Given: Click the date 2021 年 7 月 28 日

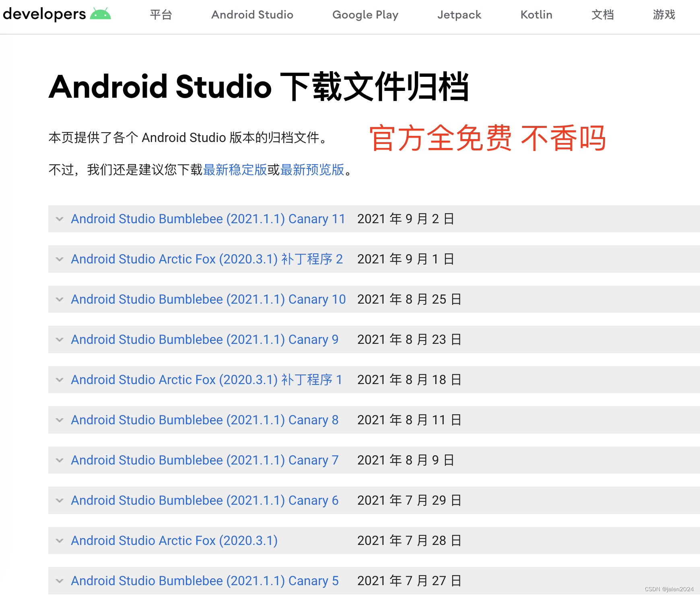Looking at the screenshot, I should tap(410, 541).
